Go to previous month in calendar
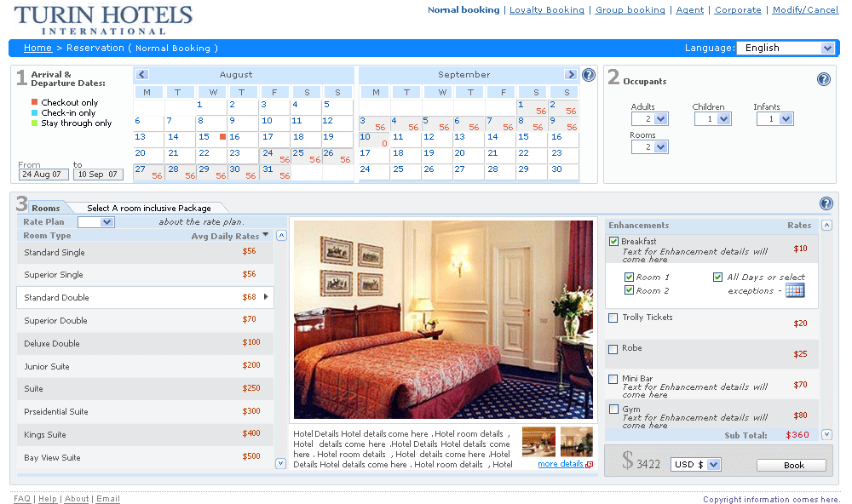852x504 pixels. pyautogui.click(x=142, y=75)
